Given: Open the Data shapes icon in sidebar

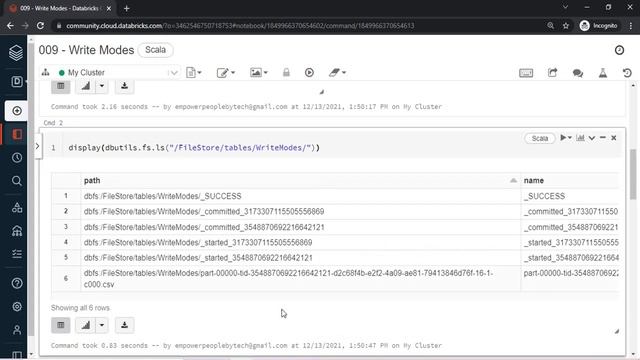Looking at the screenshot, I should [17, 207].
